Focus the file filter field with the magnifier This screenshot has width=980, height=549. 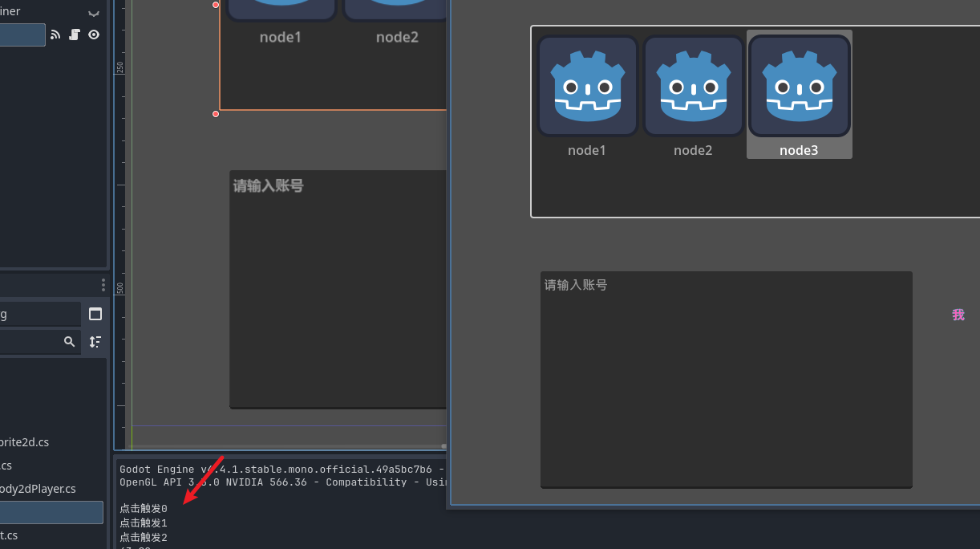(40, 342)
